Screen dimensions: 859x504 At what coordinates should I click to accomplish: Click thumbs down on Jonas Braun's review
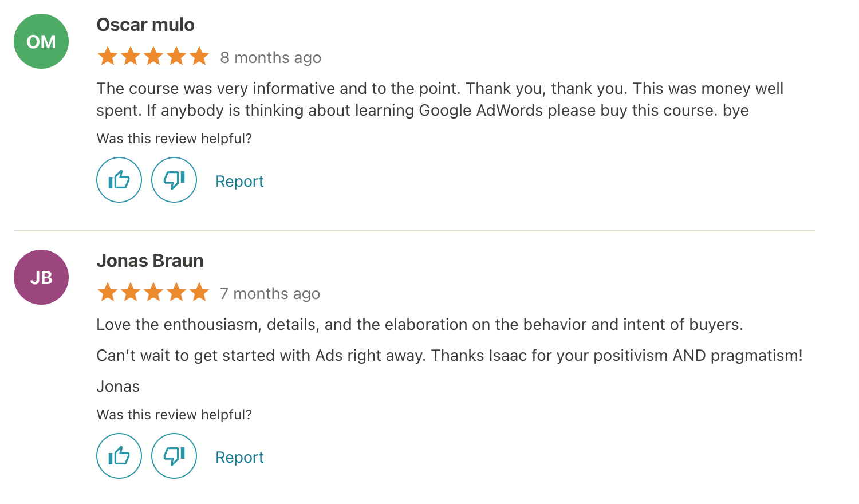coord(174,456)
